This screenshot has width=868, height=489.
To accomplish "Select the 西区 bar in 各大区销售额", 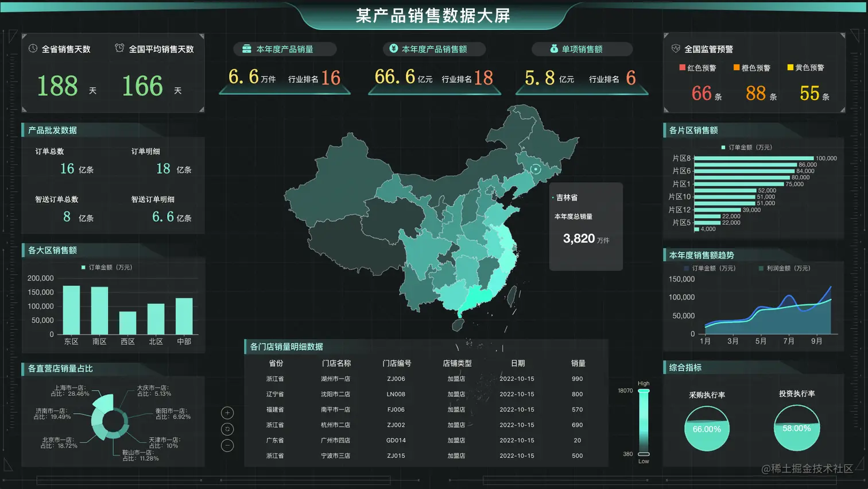I will coord(127,323).
